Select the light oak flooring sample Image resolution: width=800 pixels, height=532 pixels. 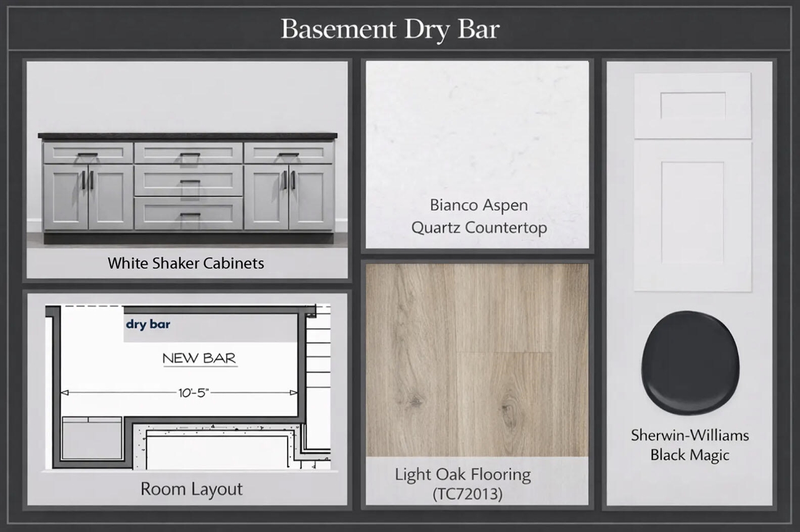click(477, 359)
